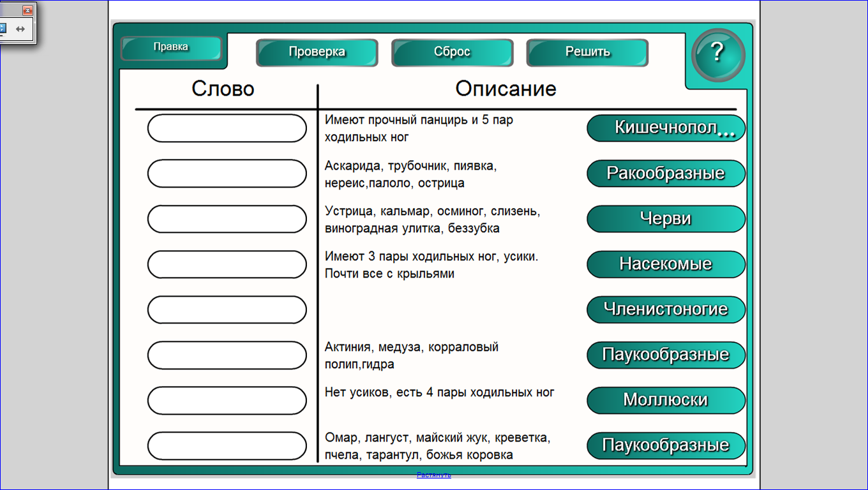Select Паукообразные tile beside 'Омар, лангуст' row
This screenshot has width=868, height=490.
point(666,445)
